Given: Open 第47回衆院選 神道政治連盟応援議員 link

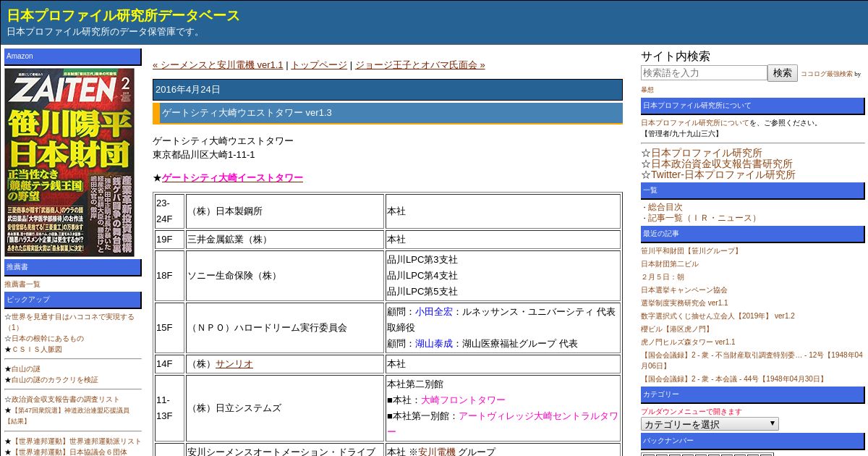Looking at the screenshot, I should pos(67,415).
